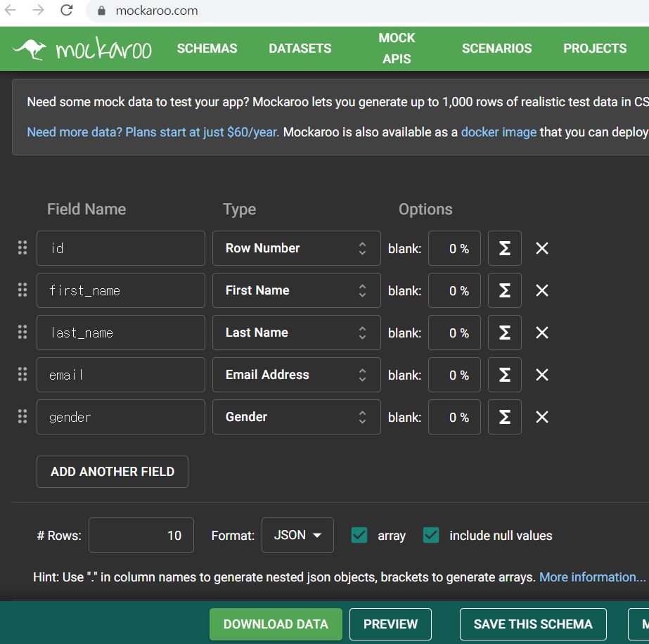Follow Need more data plans link
This screenshot has height=644, width=649.
coord(153,132)
